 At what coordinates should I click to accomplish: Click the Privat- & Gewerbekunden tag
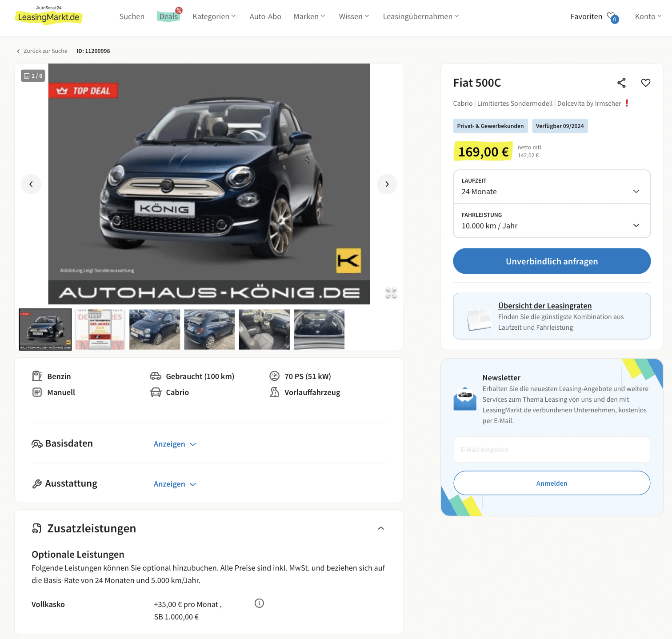(490, 126)
